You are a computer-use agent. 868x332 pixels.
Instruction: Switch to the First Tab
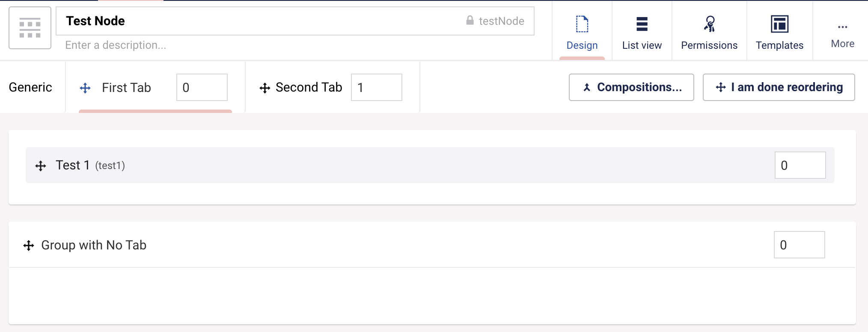126,87
